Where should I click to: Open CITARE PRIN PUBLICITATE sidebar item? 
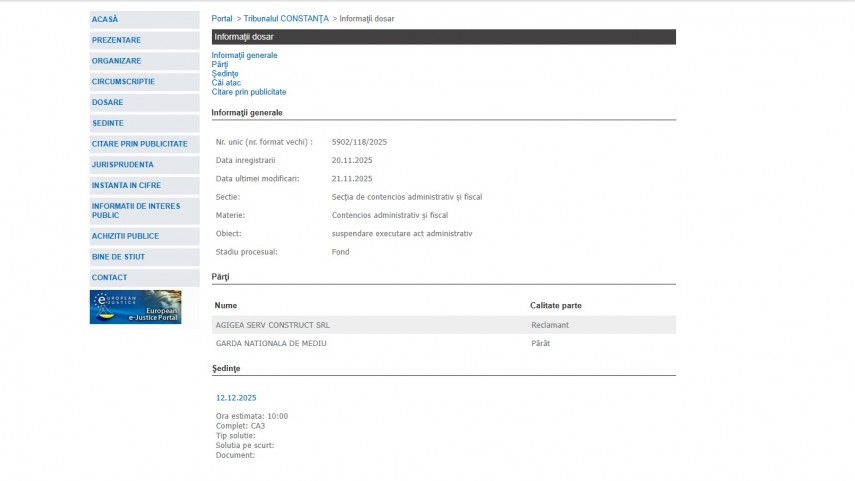tap(139, 144)
